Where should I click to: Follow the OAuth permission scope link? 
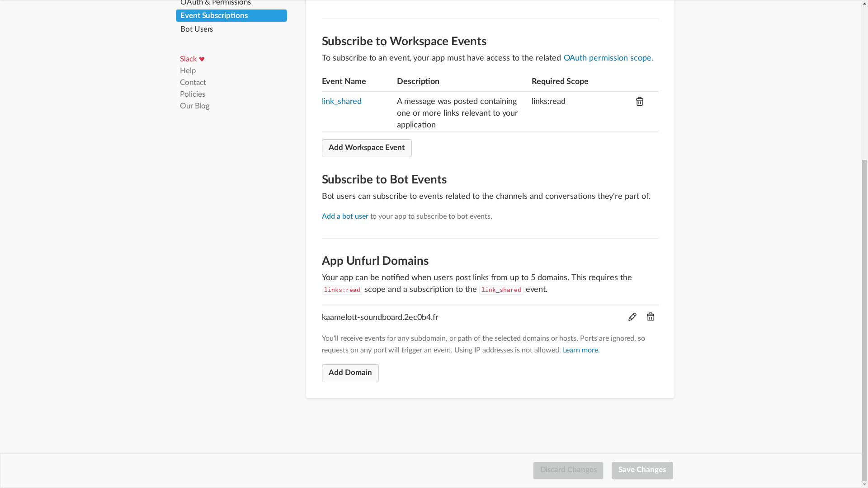tap(608, 58)
